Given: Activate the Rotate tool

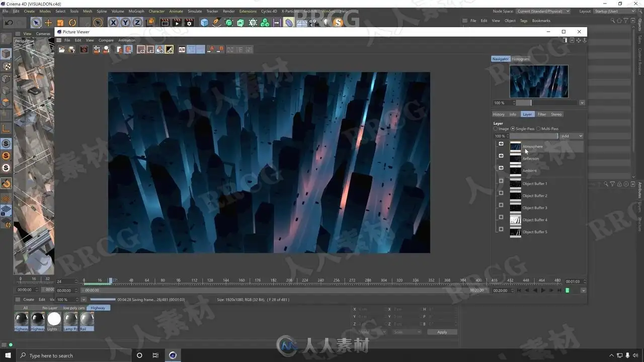Looking at the screenshot, I should (x=72, y=23).
